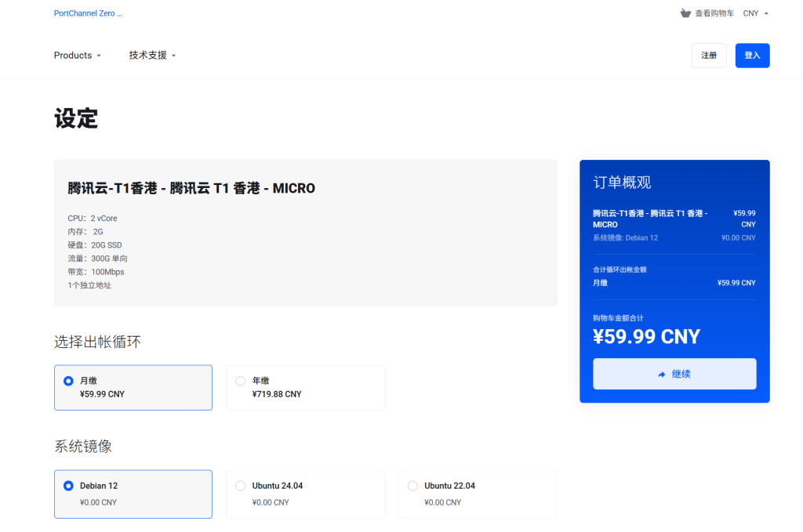Click the ¥0.00 CNY under Debian 12 option

98,503
